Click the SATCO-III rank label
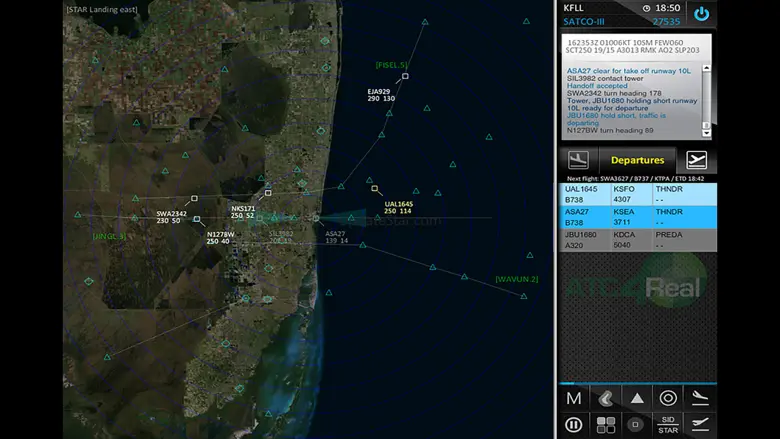 [584, 22]
